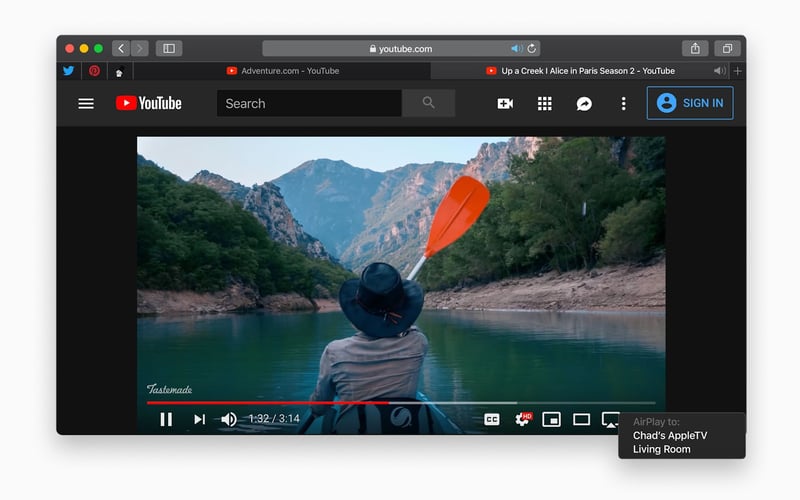Viewport: 800px width, 500px height.
Task: Skip to the next video
Action: pos(199,419)
